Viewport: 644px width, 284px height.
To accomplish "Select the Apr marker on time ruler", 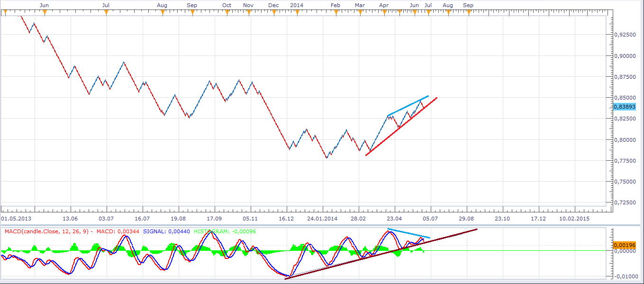I will pos(384,12).
